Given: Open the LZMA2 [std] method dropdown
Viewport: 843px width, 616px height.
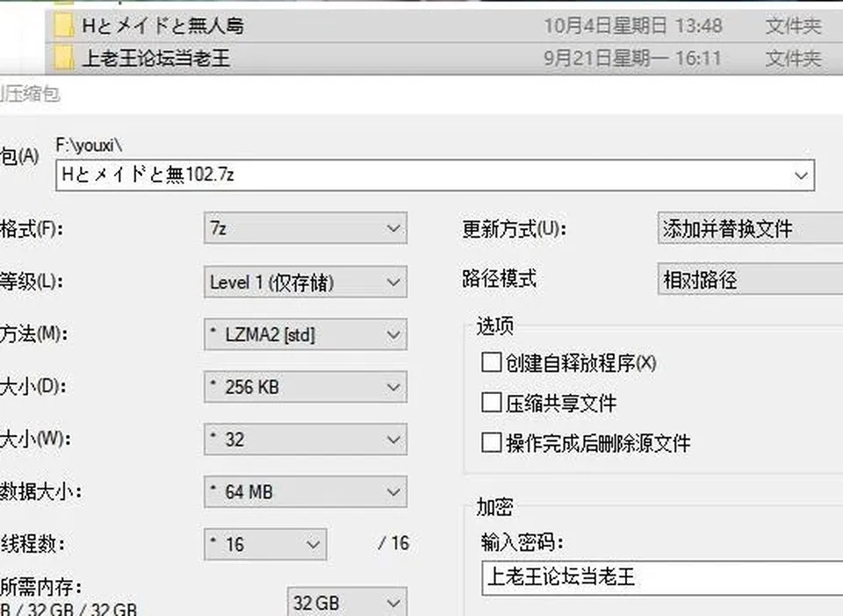Looking at the screenshot, I should pos(306,334).
